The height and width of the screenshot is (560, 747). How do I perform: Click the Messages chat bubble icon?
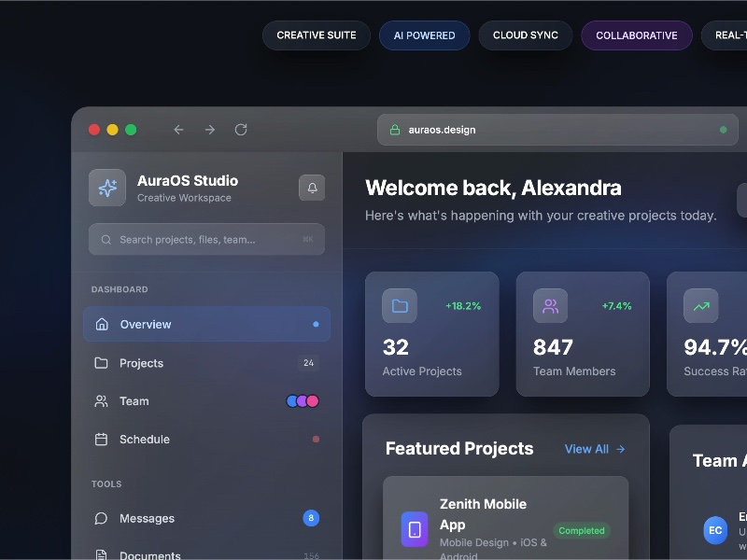coord(102,518)
